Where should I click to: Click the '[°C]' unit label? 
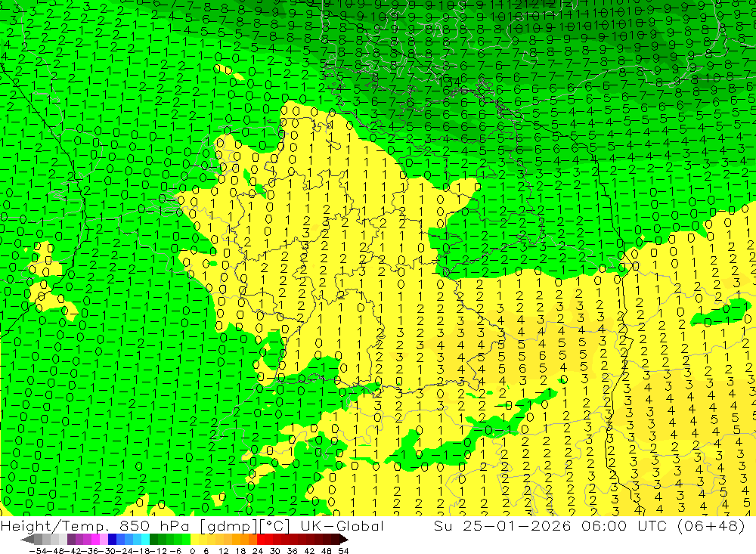point(275,526)
